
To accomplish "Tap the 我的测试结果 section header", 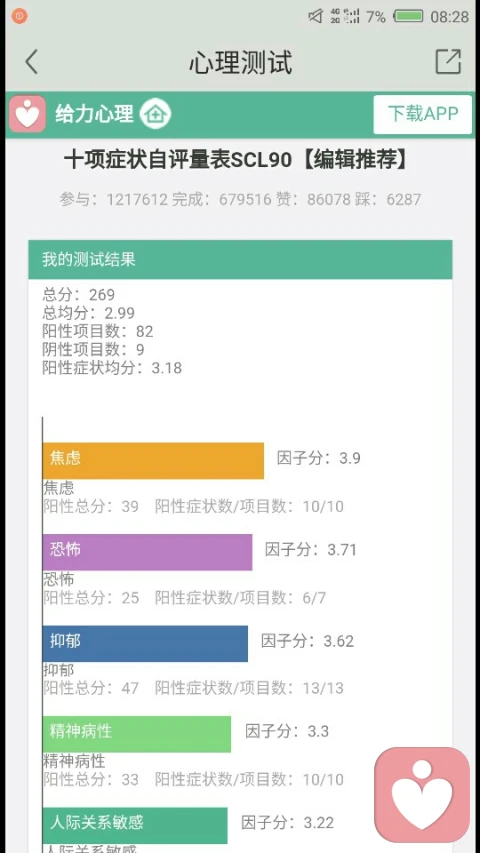I will point(240,259).
